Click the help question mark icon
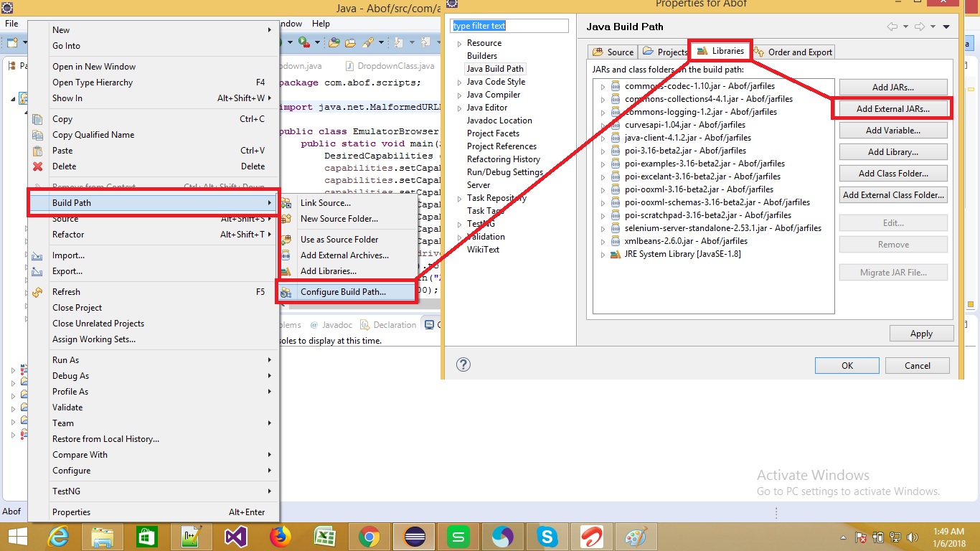Image resolution: width=980 pixels, height=551 pixels. click(x=463, y=364)
